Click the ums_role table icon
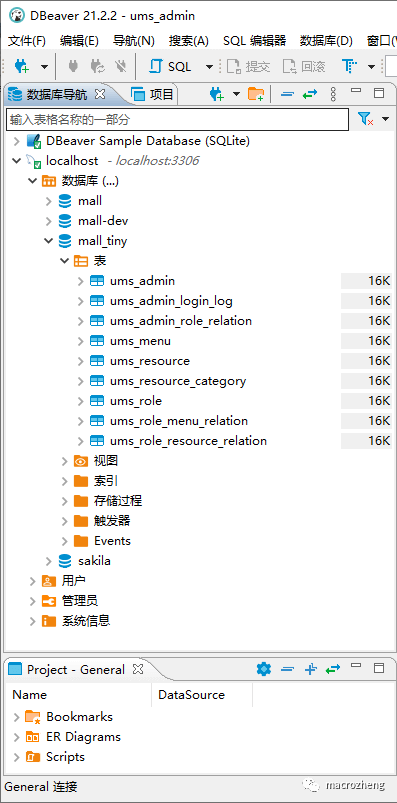Image resolution: width=397 pixels, height=803 pixels. 97,401
